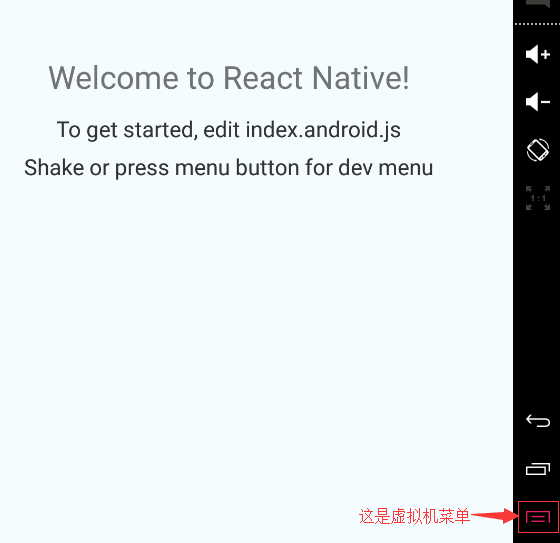Click the red arrow pointing at menu

point(495,516)
